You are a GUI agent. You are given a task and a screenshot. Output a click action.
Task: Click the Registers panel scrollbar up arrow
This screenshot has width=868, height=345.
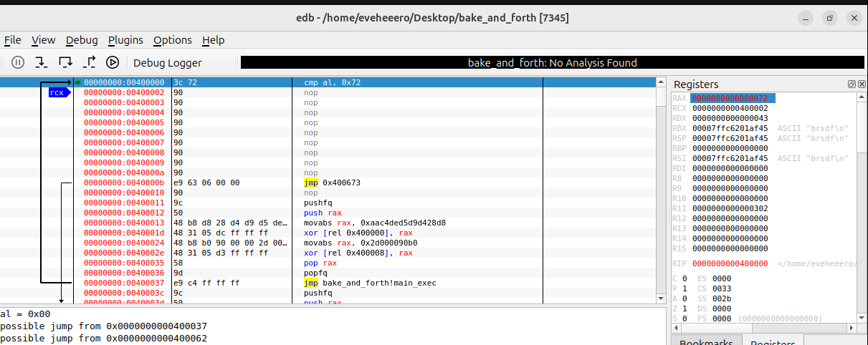(862, 98)
